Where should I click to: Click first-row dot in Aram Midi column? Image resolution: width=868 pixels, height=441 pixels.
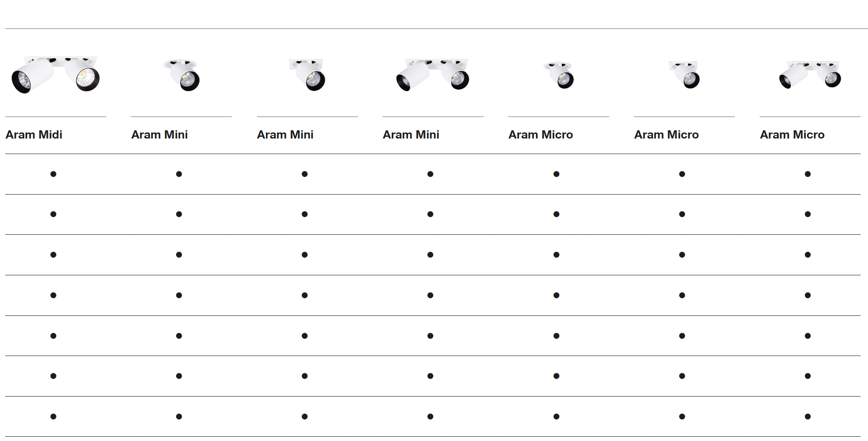pos(53,174)
